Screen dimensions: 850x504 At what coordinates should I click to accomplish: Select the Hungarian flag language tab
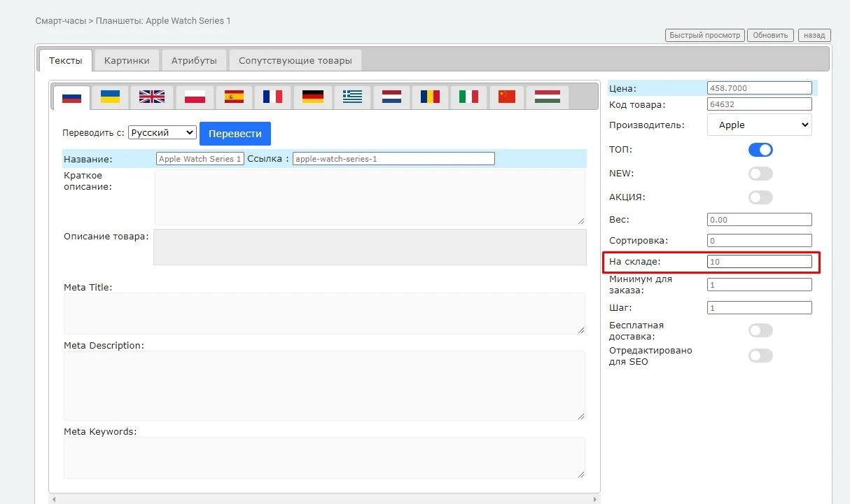click(x=547, y=97)
